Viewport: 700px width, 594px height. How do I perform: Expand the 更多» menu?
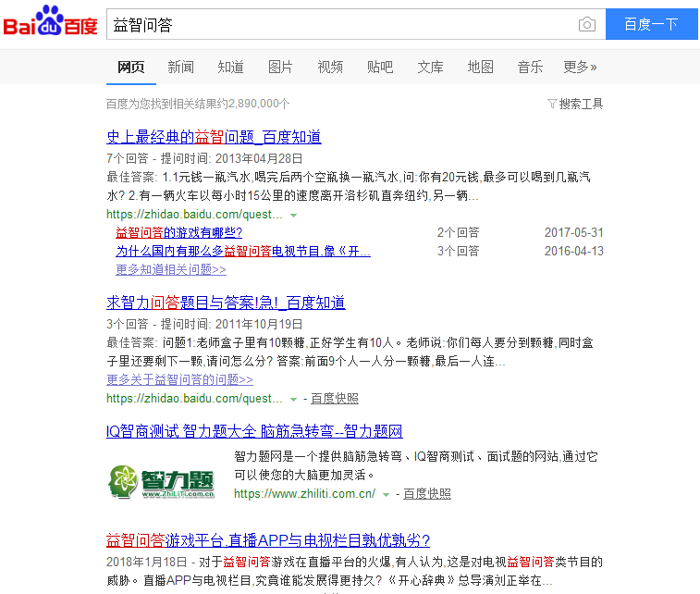(580, 67)
